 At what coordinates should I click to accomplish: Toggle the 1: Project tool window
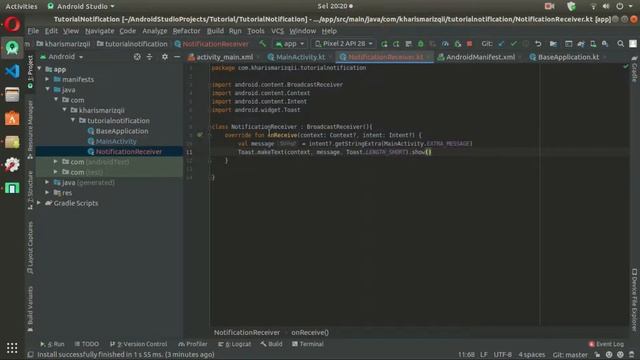30,72
